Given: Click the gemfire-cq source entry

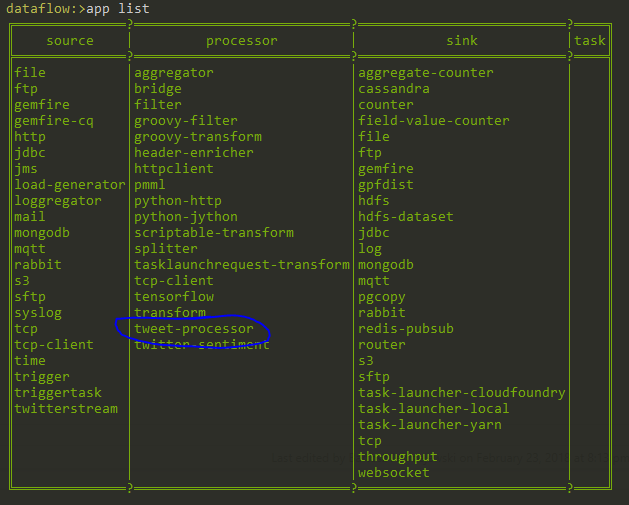Looking at the screenshot, I should pyautogui.click(x=54, y=121).
